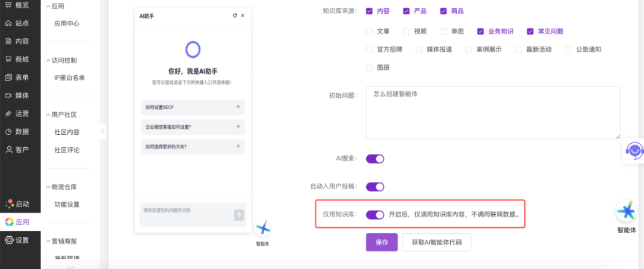Viewport: 644px width, 269px height.
Task: Uncheck the 常见问题 checkbox
Action: tap(530, 31)
